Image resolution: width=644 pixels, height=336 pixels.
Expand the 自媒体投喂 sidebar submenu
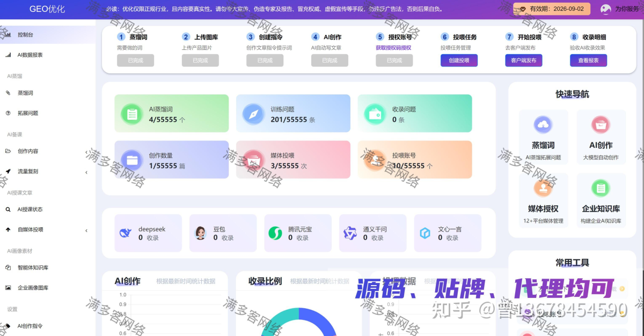86,230
